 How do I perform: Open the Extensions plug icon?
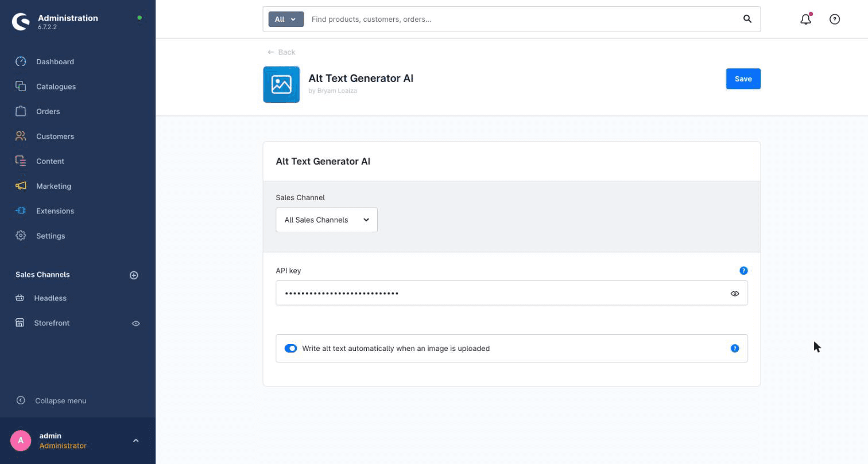coord(21,210)
